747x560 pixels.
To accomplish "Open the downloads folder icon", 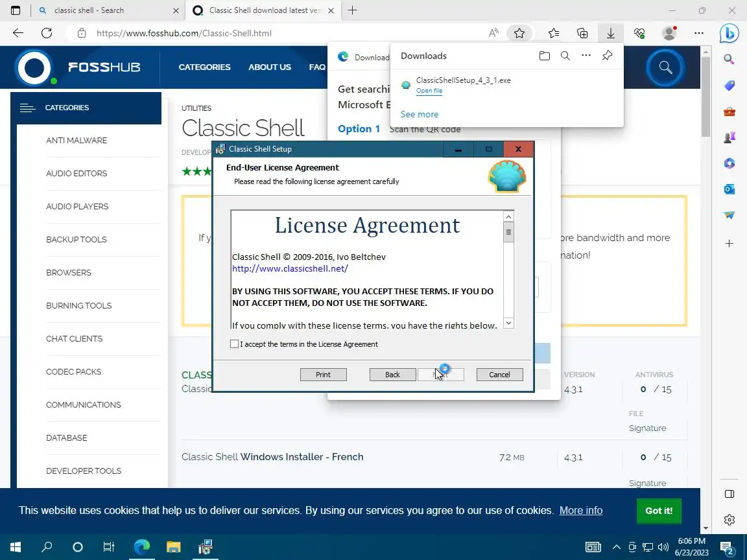I will pos(544,56).
